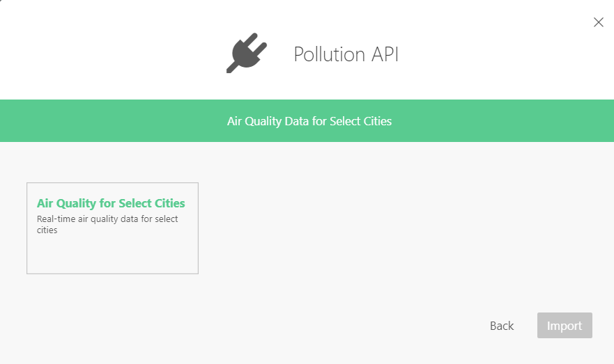This screenshot has width=614, height=364.
Task: Go back with the Back button
Action: pyautogui.click(x=502, y=326)
